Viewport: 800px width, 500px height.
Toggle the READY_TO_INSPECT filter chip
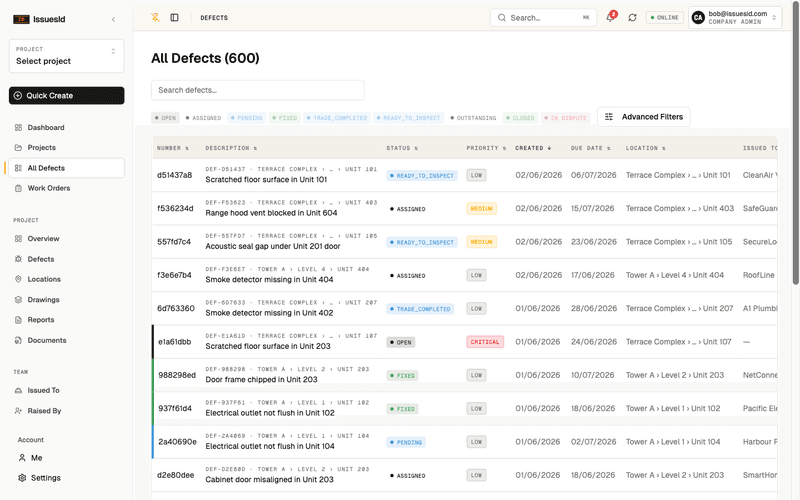408,118
